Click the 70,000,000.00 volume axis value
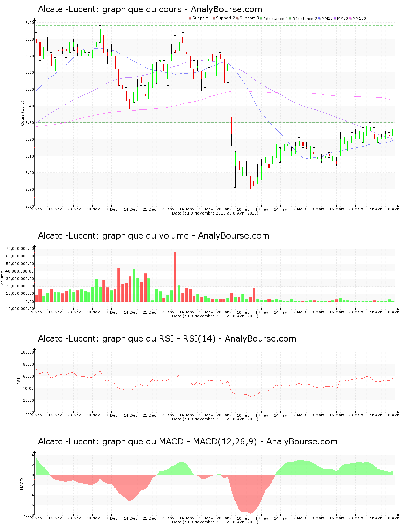The image size is (412, 532). pos(20,248)
